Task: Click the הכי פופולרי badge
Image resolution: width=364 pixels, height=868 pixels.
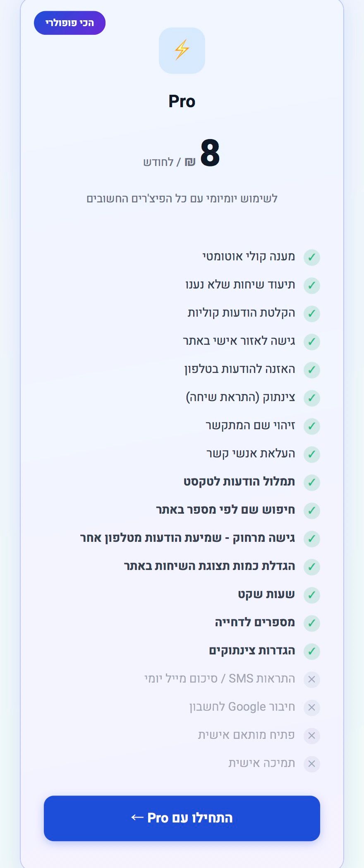Action: (x=69, y=23)
